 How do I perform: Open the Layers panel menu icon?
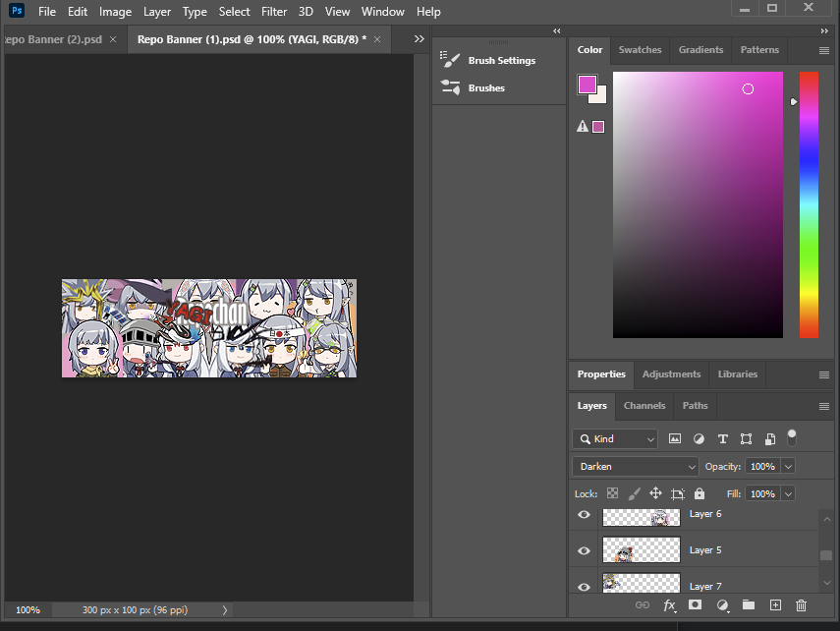tap(824, 406)
